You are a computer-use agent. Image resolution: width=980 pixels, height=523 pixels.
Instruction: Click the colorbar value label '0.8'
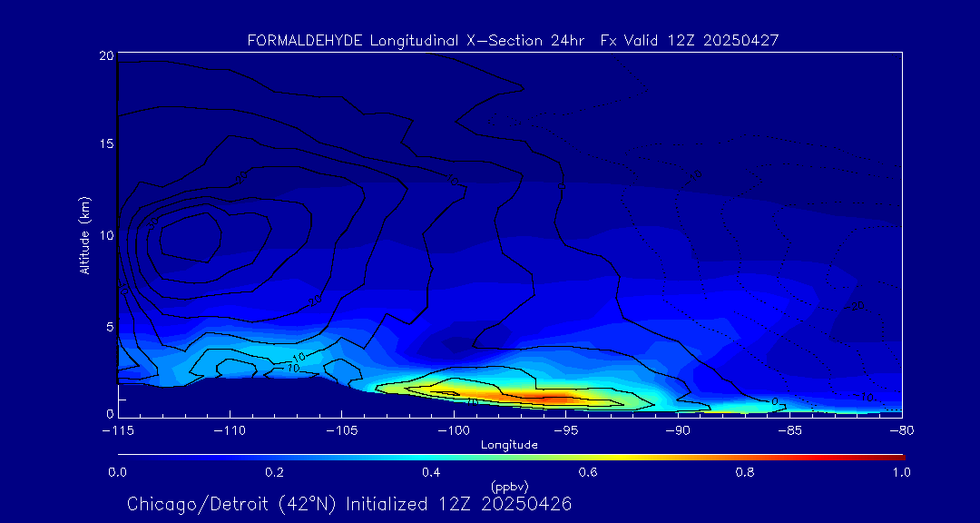point(746,472)
